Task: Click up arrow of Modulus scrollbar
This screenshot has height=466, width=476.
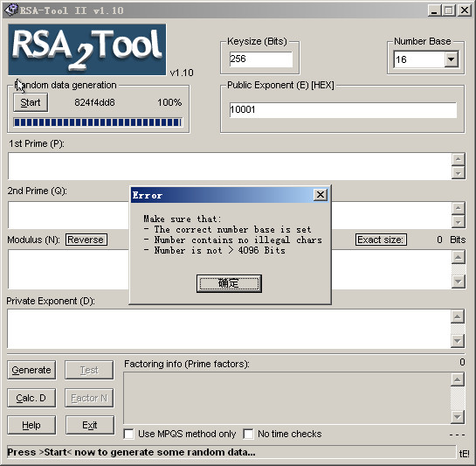Action: click(x=459, y=257)
